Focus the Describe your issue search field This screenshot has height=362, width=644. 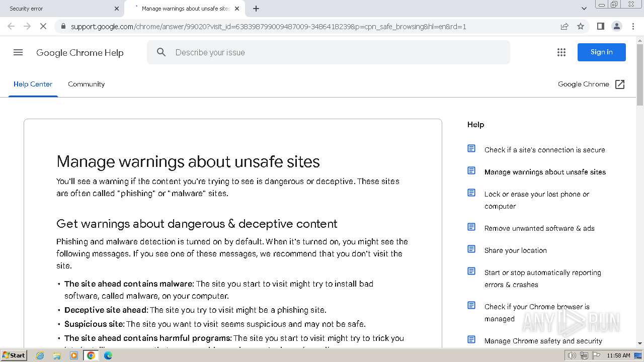(x=329, y=52)
